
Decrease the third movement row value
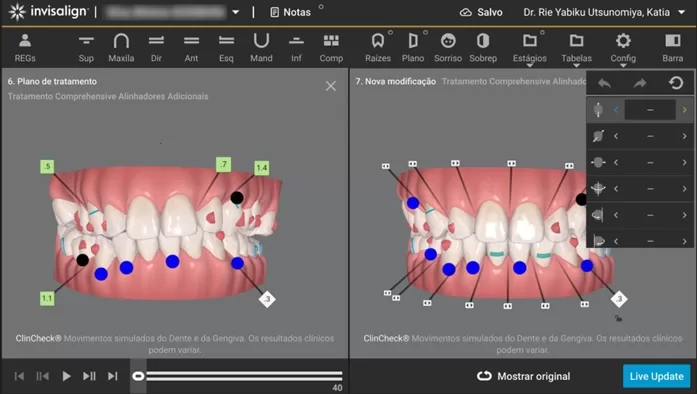(x=616, y=162)
